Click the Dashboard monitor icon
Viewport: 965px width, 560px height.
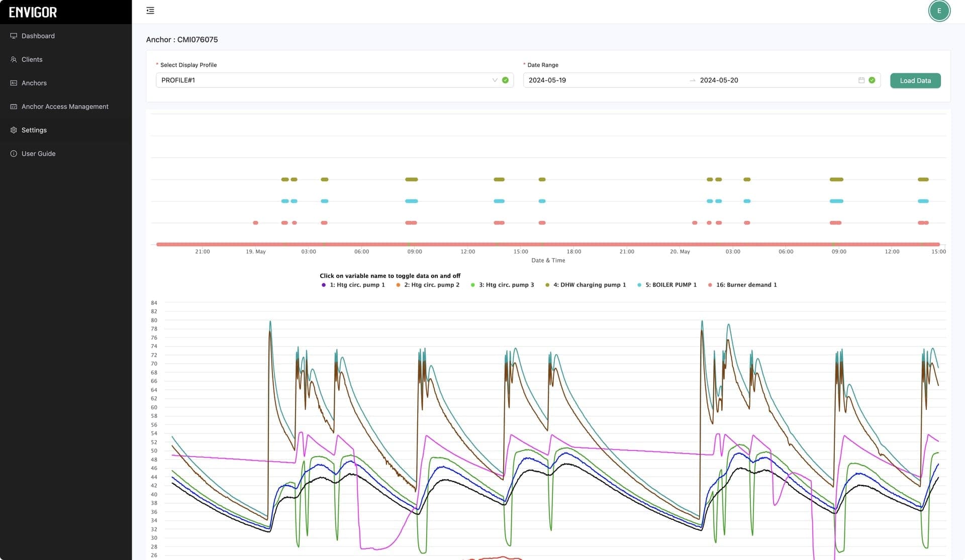(x=14, y=36)
